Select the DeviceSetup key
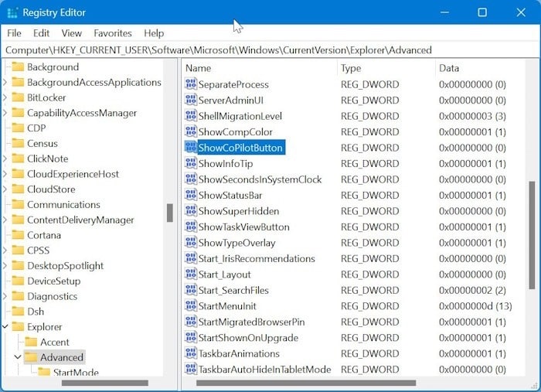The width and height of the screenshot is (541, 392). pyautogui.click(x=54, y=281)
